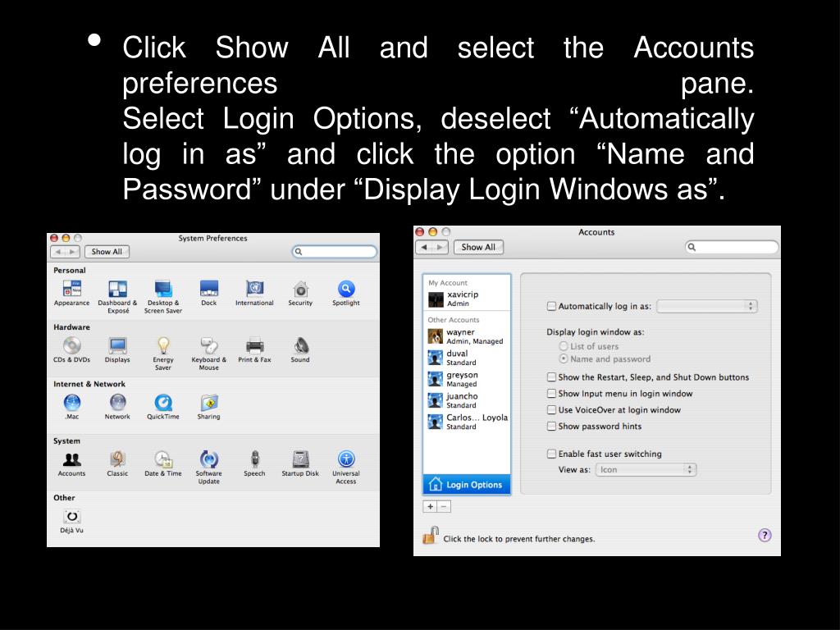
Task: Toggle Automatically log in as checkbox
Action: point(551,307)
